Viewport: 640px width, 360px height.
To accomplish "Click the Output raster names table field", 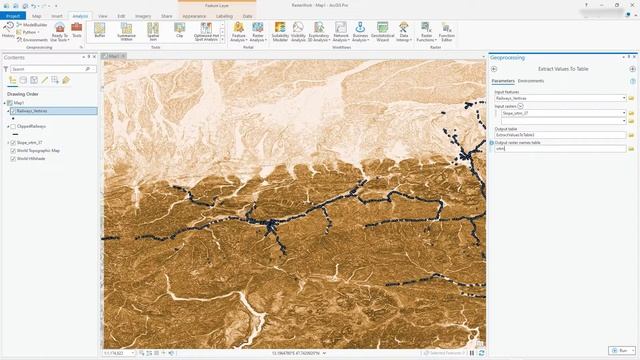I will (560, 149).
